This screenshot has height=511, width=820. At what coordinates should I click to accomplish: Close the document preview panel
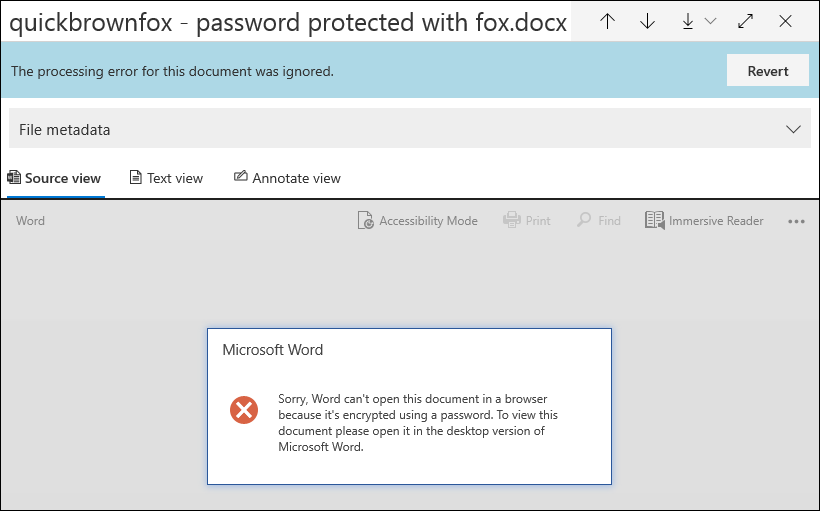(785, 21)
